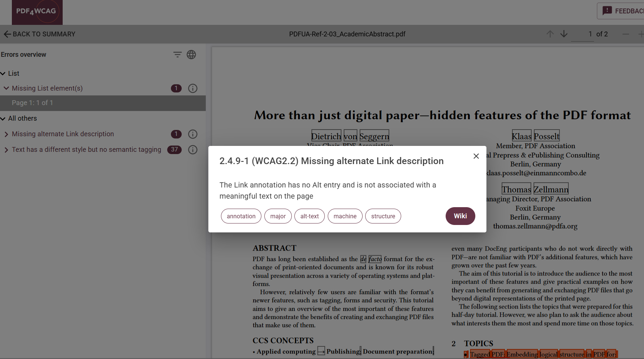
Task: Collapse Missing List element(s) group
Action: (x=6, y=88)
